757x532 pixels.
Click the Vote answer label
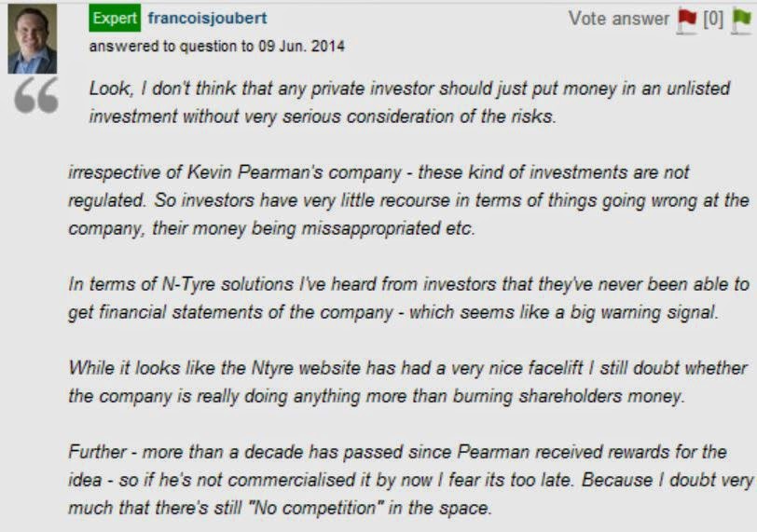[x=618, y=19]
